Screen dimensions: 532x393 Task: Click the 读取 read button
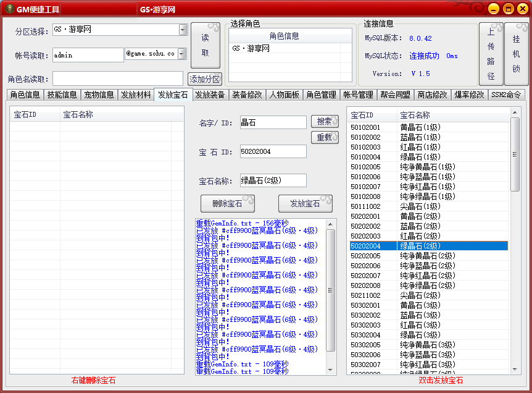pos(205,45)
